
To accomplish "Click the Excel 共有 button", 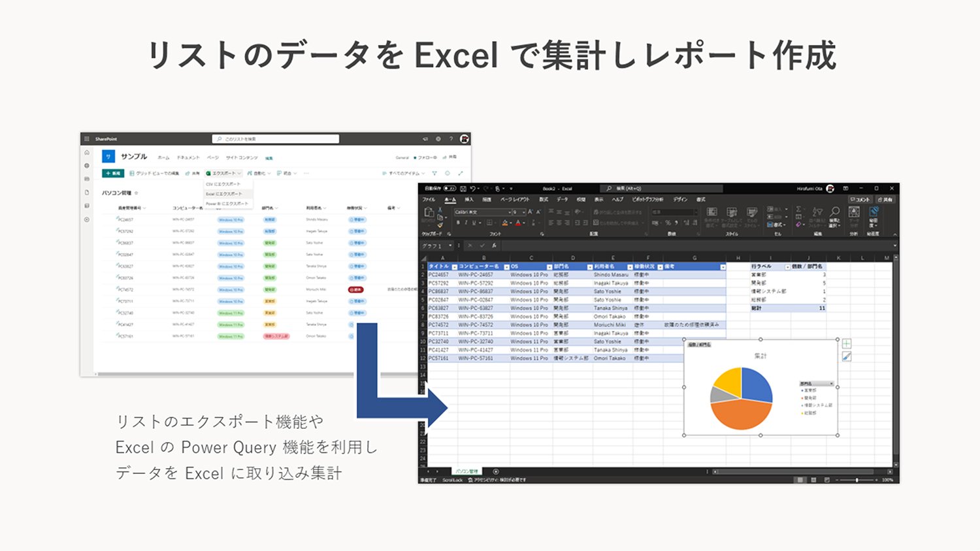I will pyautogui.click(x=885, y=199).
